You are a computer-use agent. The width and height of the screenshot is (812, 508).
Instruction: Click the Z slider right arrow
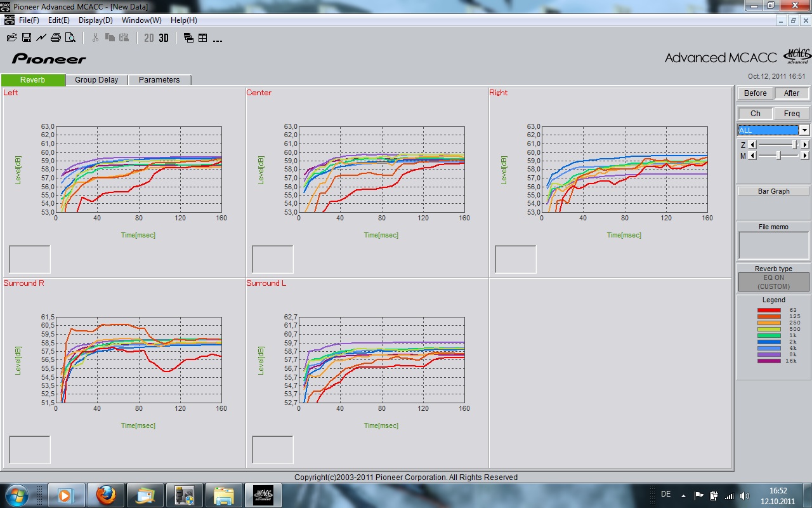click(805, 145)
